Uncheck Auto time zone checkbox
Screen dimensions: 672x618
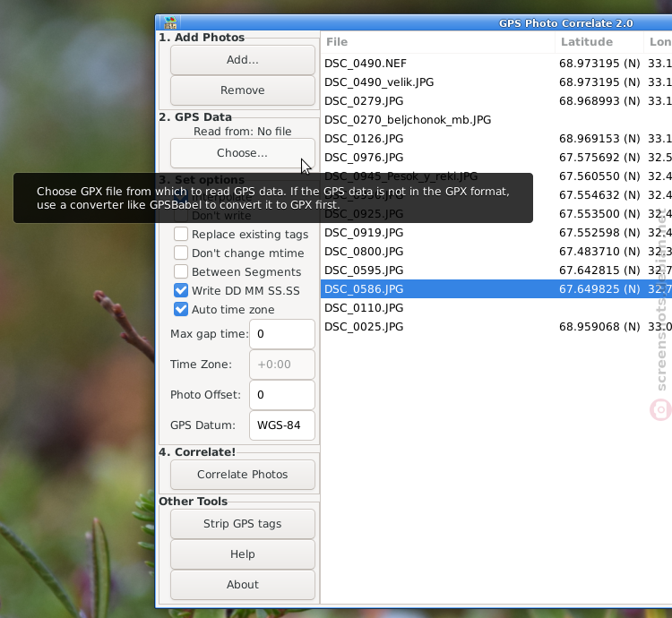181,310
